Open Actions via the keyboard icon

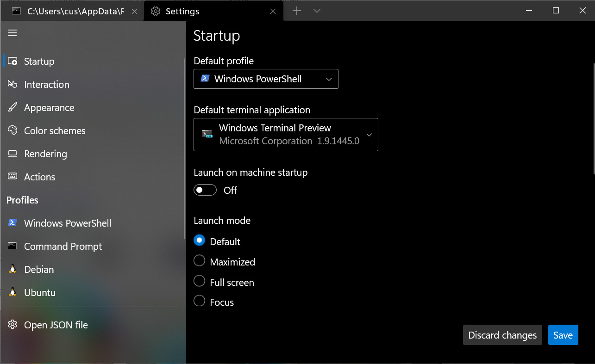13,177
